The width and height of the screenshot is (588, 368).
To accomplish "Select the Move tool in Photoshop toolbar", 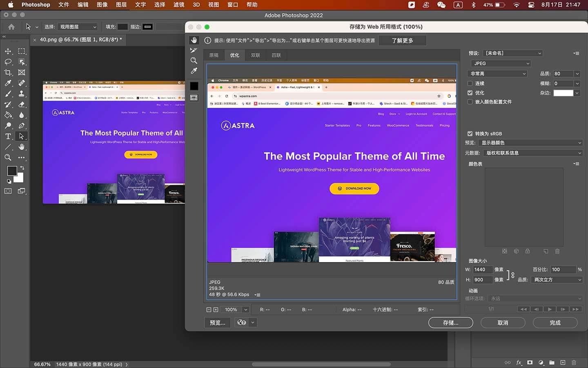I will click(x=8, y=51).
